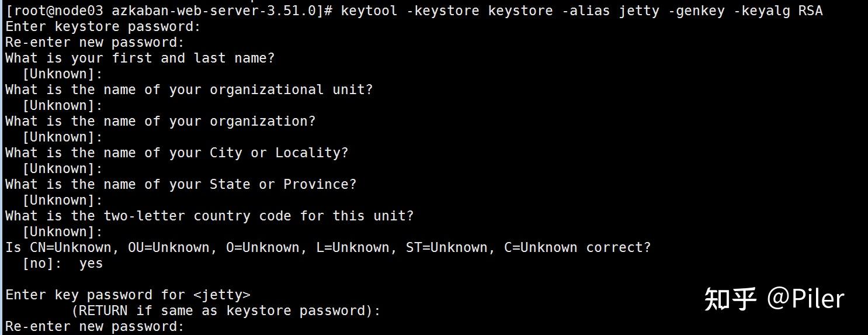Click the first and last name question

[140, 58]
